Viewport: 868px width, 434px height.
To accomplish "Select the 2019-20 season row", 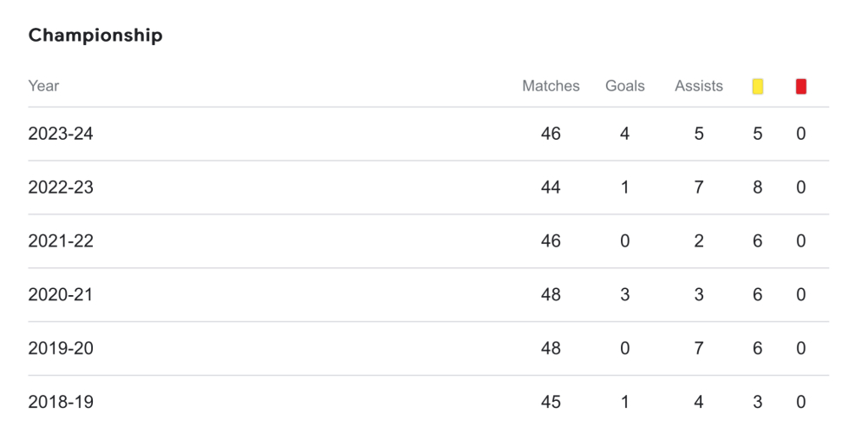I will [61, 349].
